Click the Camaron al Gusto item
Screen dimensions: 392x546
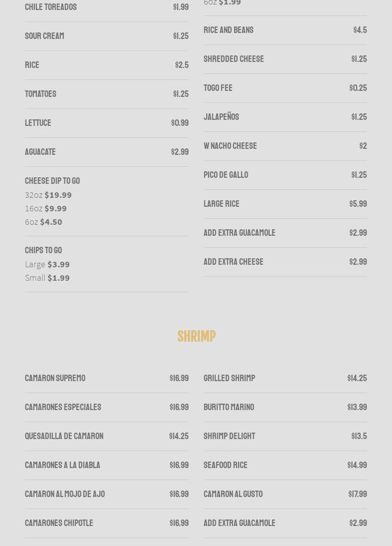tap(233, 494)
